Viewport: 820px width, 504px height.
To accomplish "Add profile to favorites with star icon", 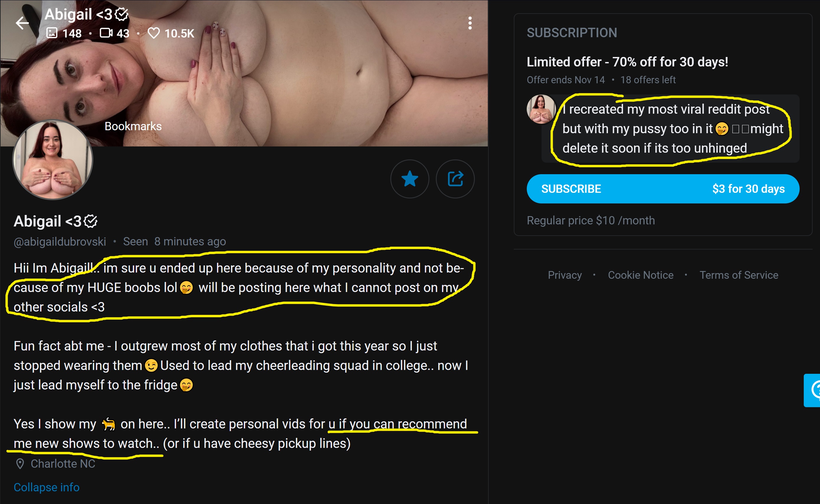I will click(x=410, y=179).
